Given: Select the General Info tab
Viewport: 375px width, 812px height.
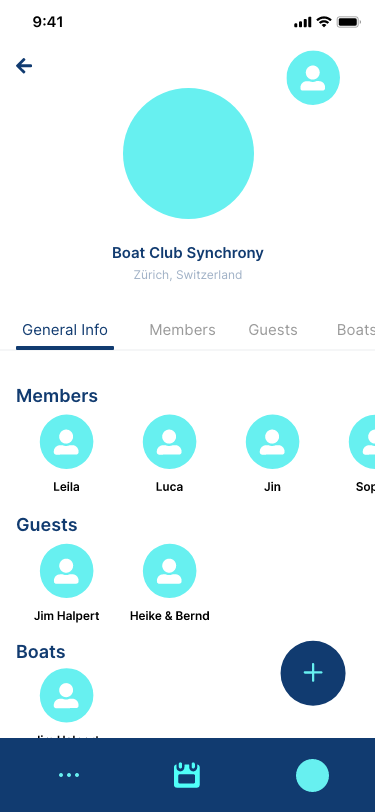Looking at the screenshot, I should [65, 330].
